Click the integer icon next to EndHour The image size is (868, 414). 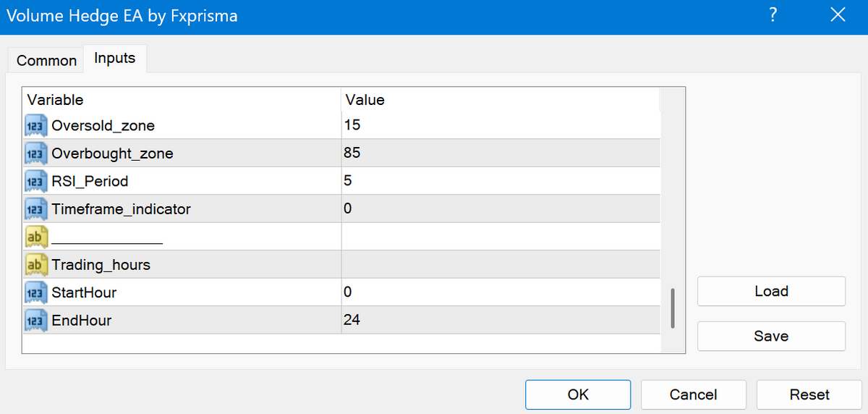click(36, 320)
